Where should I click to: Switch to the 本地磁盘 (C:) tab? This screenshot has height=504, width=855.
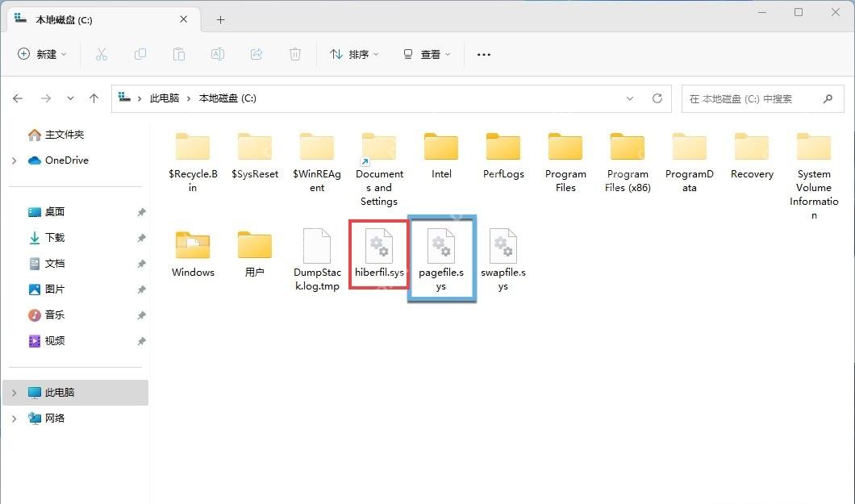click(103, 20)
